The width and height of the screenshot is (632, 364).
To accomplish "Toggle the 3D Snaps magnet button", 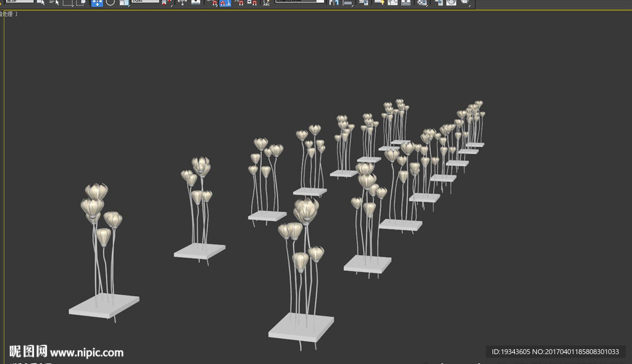I will click(x=214, y=3).
